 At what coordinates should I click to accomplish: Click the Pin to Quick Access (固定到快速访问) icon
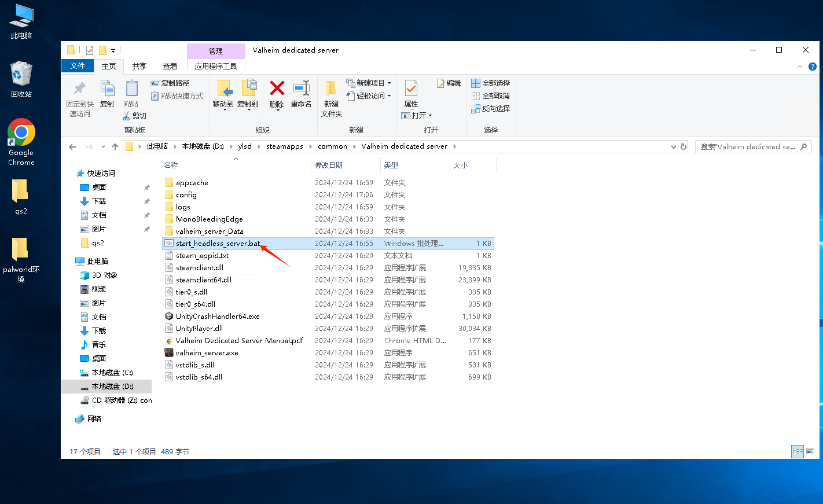(x=80, y=88)
